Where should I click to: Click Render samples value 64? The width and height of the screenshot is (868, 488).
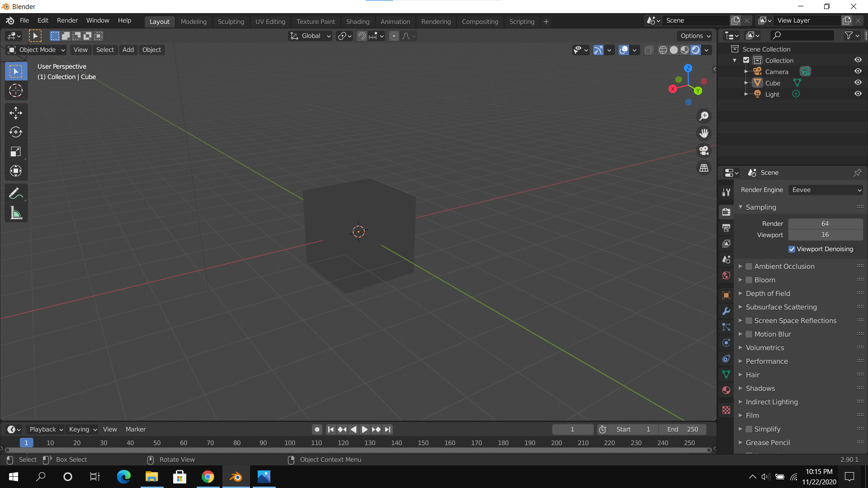(x=825, y=224)
